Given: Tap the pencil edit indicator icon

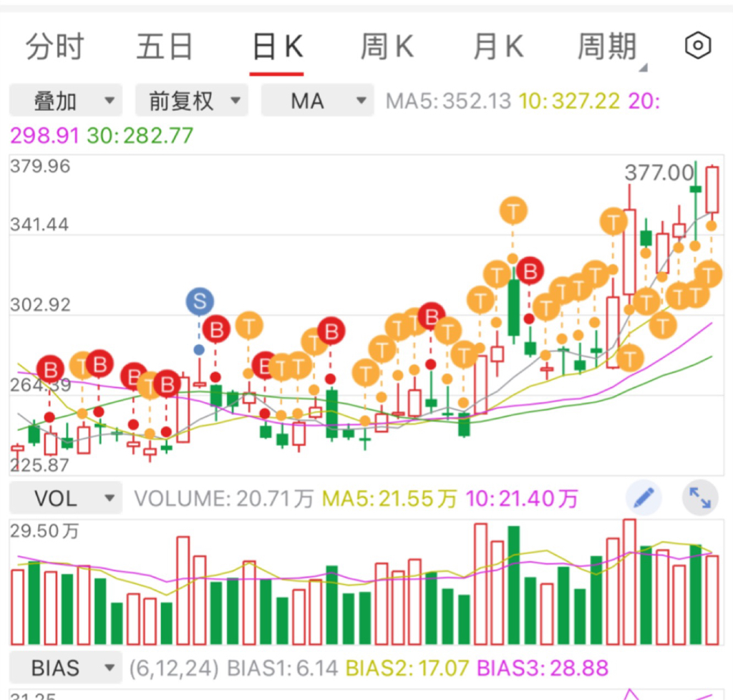Looking at the screenshot, I should click(x=644, y=497).
